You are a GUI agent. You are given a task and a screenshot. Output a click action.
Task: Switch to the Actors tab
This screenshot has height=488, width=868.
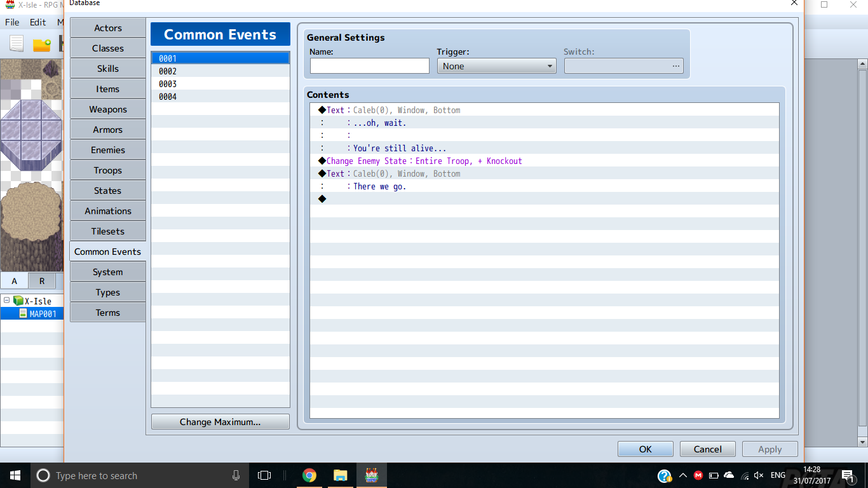point(108,28)
